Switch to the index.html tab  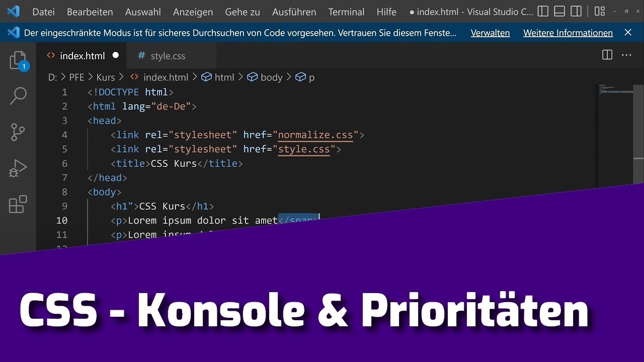(83, 56)
